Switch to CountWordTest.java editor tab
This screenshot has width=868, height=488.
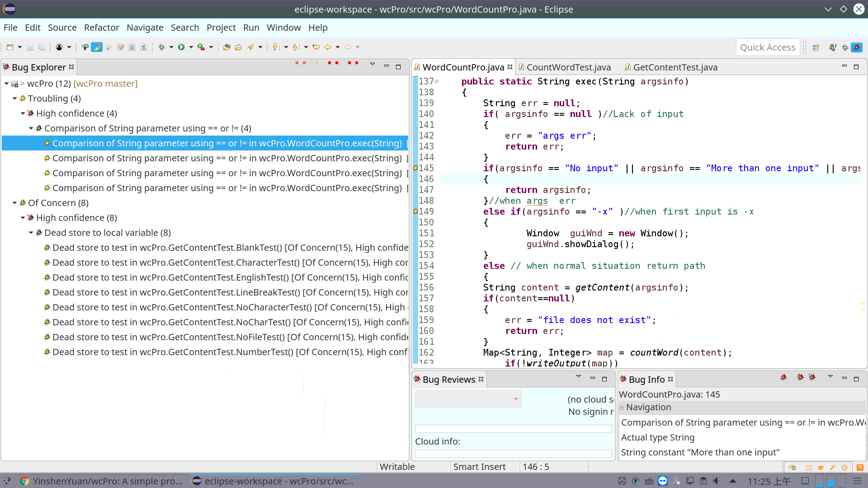tap(568, 67)
